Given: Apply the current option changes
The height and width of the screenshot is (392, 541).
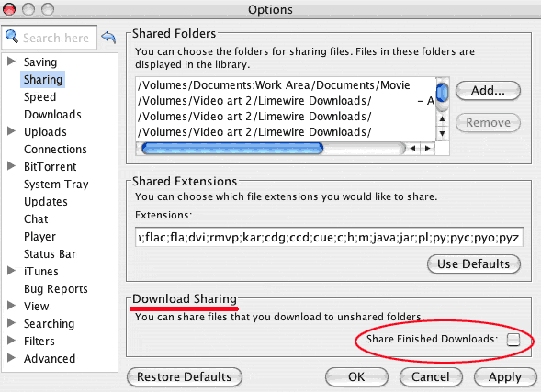Looking at the screenshot, I should [x=505, y=377].
